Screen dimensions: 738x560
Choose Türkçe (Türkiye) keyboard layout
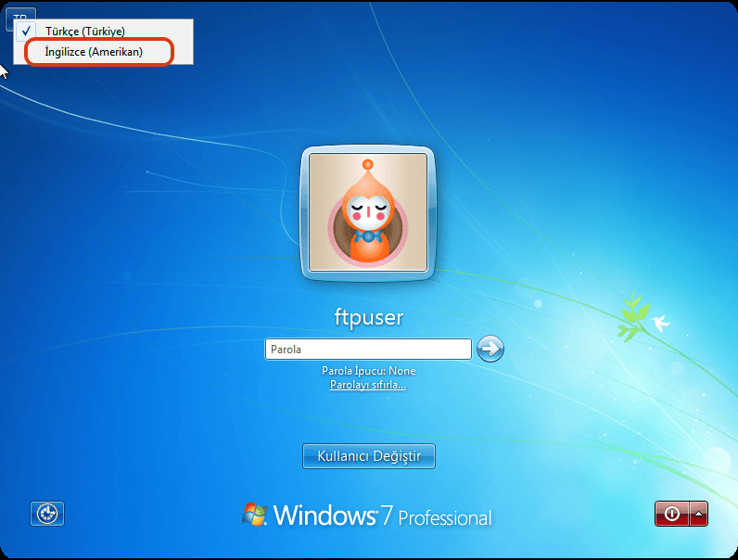coord(85,31)
